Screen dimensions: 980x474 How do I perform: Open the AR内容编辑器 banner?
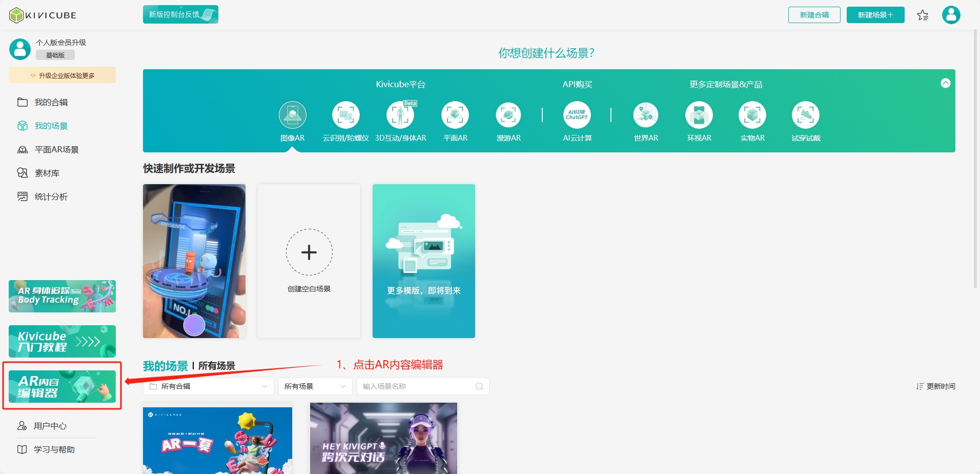tap(62, 386)
